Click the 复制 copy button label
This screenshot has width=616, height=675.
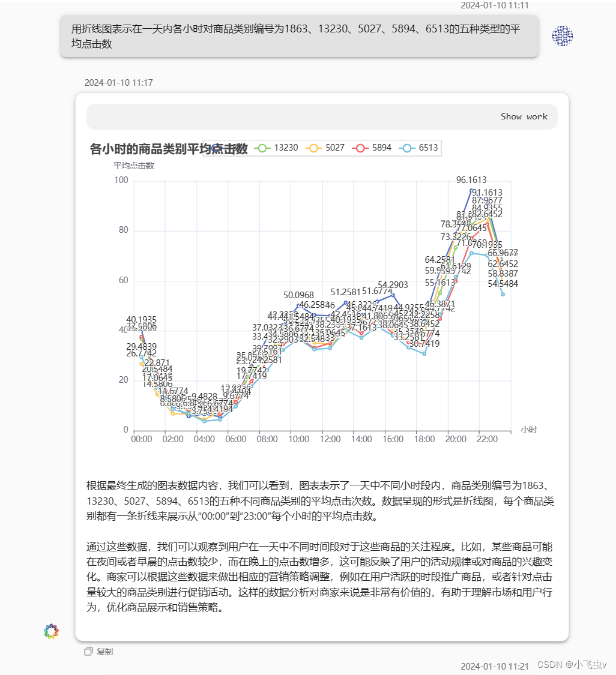pos(104,652)
